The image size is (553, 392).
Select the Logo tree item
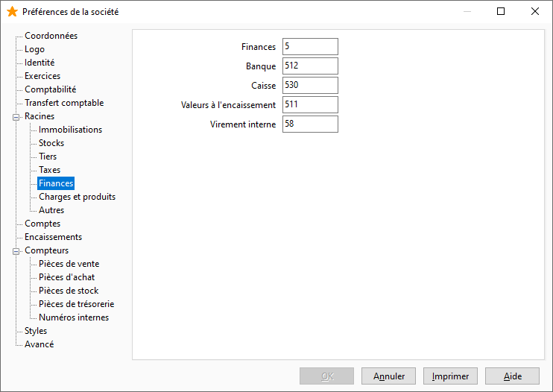pyautogui.click(x=34, y=49)
